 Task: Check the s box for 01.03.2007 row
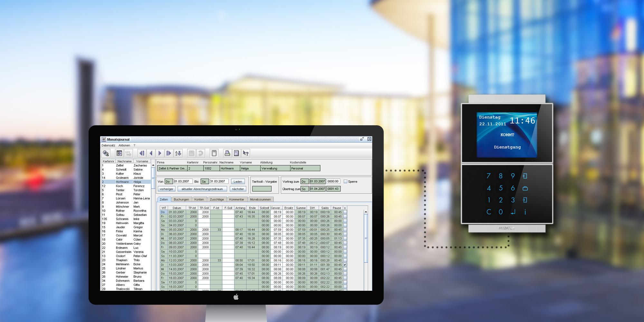point(345,212)
